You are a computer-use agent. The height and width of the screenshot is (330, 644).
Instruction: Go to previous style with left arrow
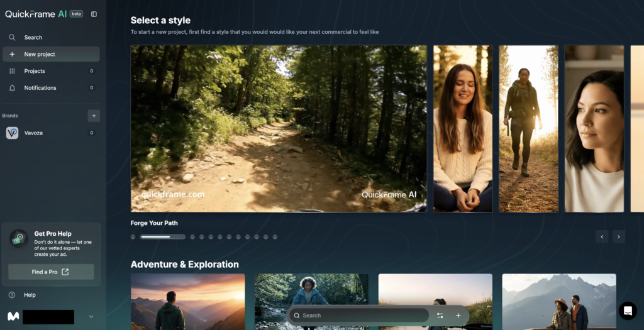point(602,237)
